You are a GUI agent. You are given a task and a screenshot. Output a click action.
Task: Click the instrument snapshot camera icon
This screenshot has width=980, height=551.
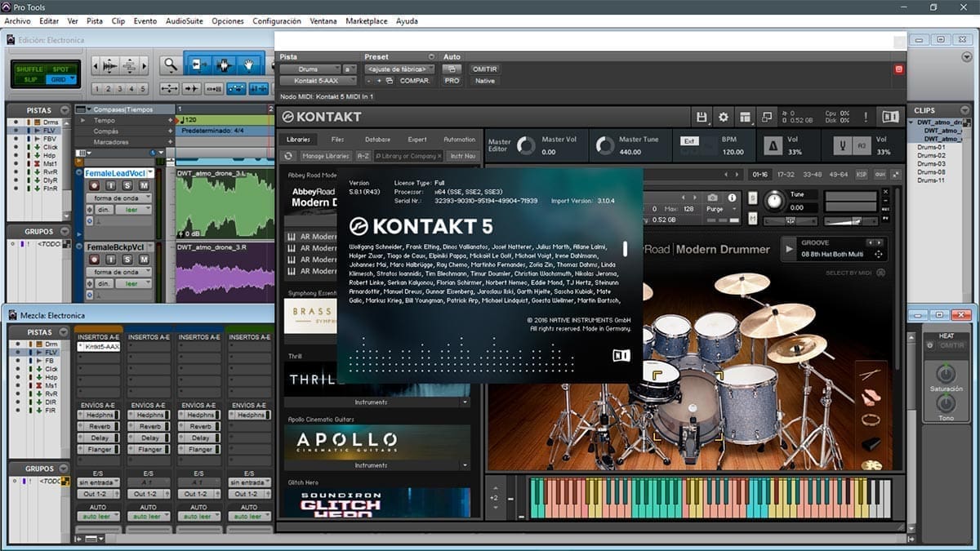[713, 198]
